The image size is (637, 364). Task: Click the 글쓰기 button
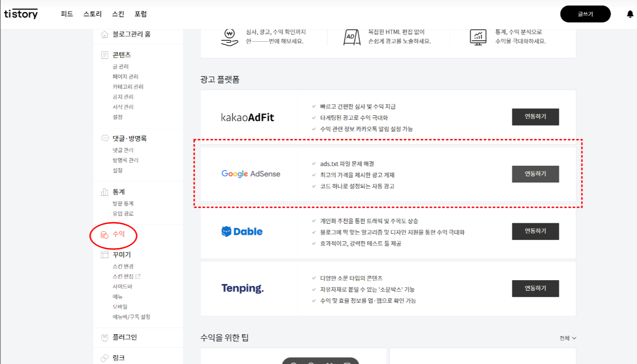(585, 14)
